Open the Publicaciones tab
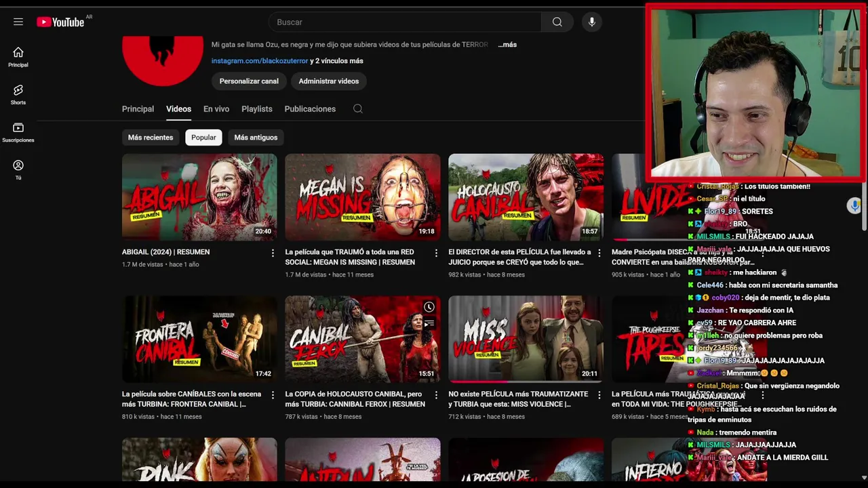Viewport: 868px width, 488px height. coord(310,109)
